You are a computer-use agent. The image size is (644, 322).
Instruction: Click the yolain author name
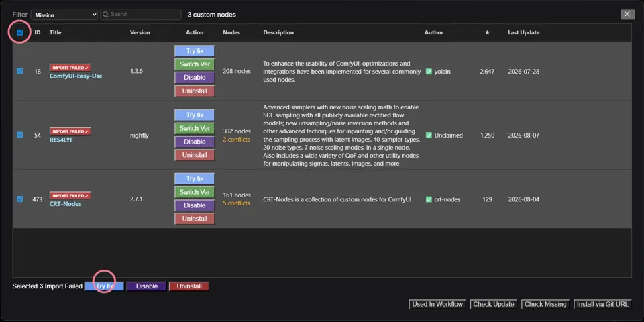442,72
